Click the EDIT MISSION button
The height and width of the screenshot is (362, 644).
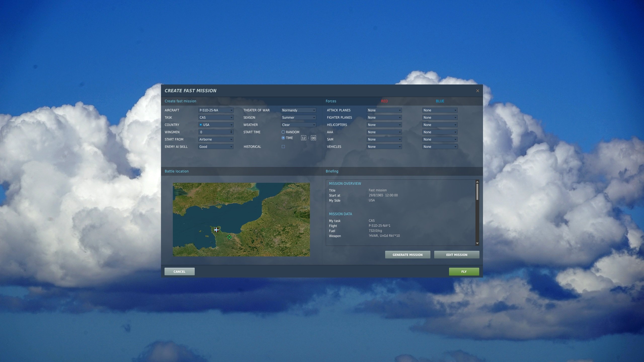tap(457, 255)
